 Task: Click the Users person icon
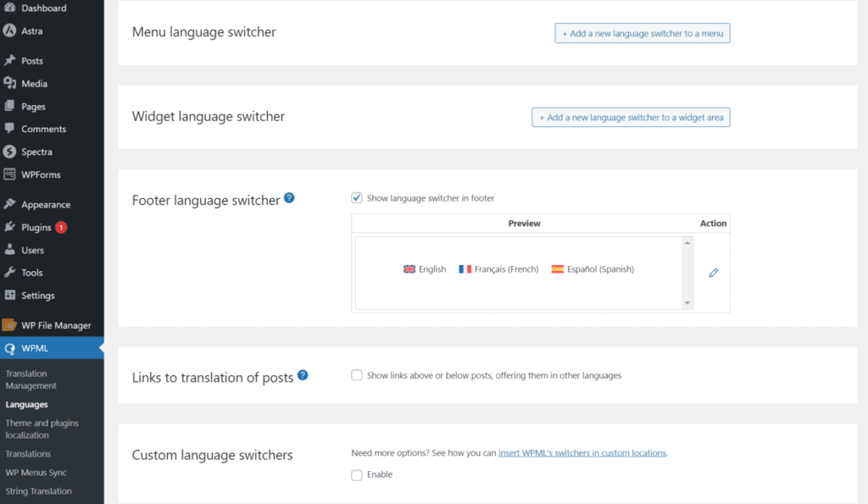9,250
